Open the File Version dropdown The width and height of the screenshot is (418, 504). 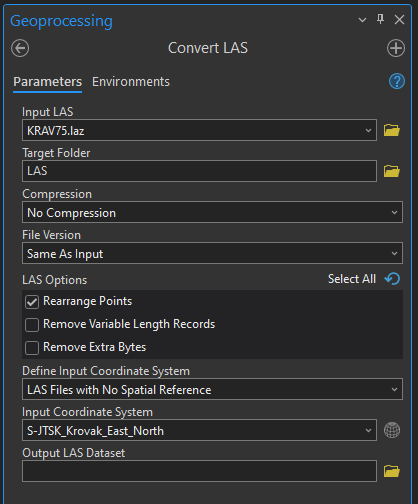tap(212, 253)
